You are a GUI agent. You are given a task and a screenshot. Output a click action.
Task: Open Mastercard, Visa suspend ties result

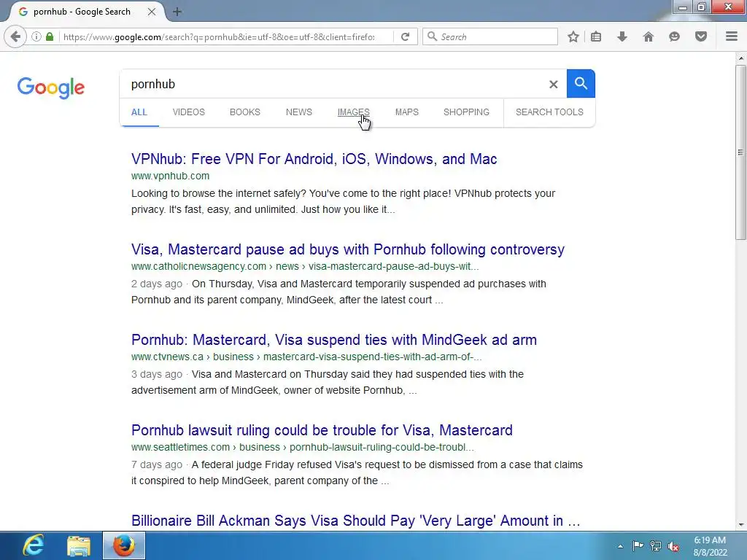(x=334, y=340)
